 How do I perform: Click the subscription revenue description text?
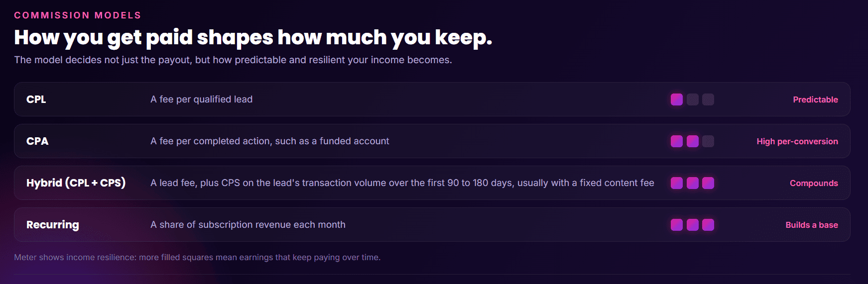248,225
